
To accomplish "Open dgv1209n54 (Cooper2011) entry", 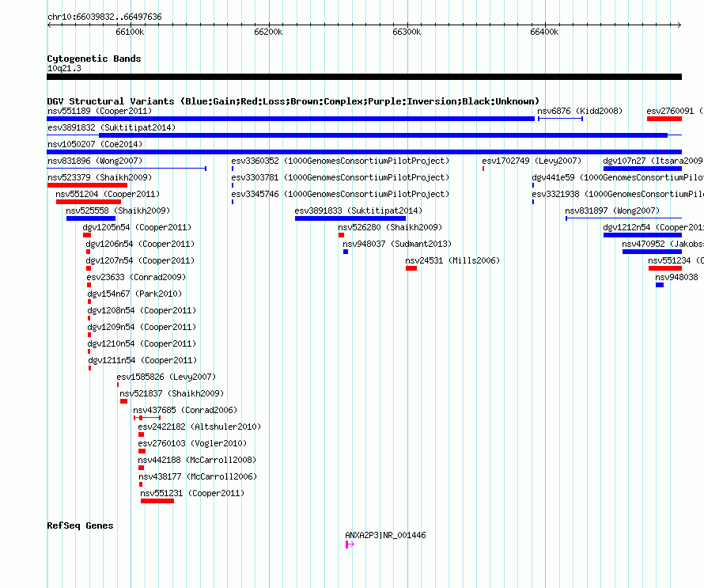I will point(142,327).
